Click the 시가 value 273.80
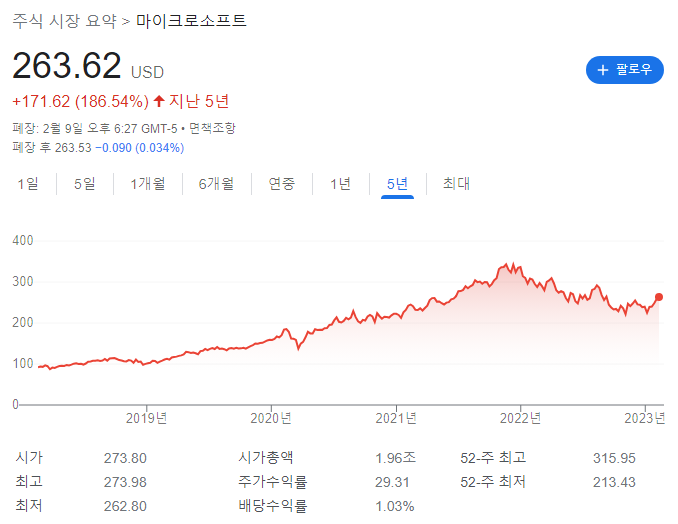The image size is (678, 524). click(x=125, y=458)
